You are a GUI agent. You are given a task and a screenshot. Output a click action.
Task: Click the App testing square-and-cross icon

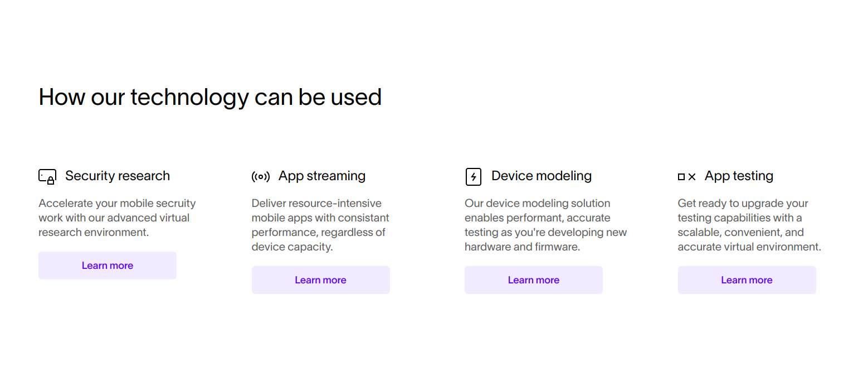[686, 177]
